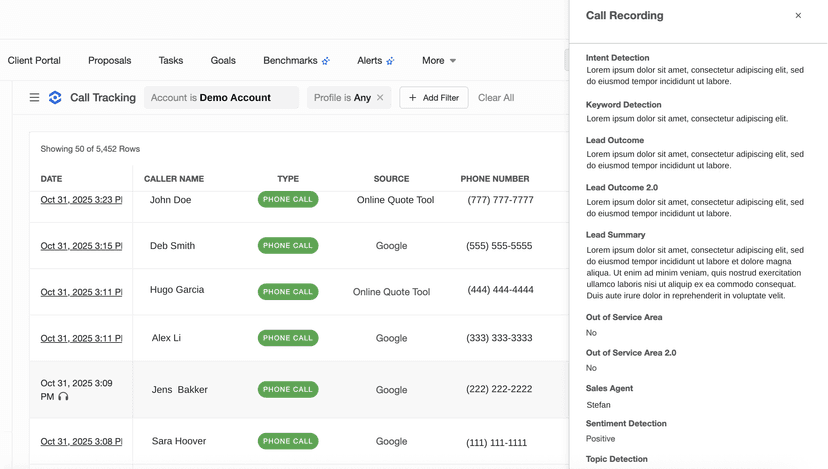The image size is (828, 469).
Task: Sort by the CALLER NAME column header
Action: point(174,179)
